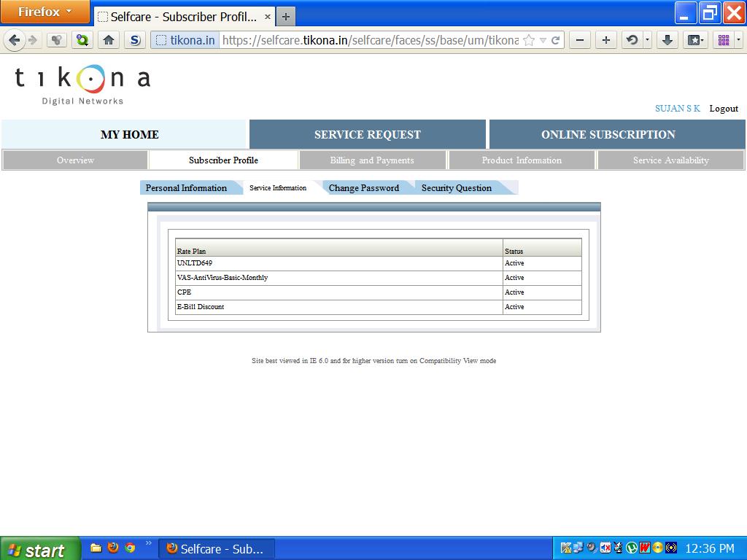This screenshot has height=560, width=747.
Task: Zoom out with the minus toolbar button
Action: 580,40
